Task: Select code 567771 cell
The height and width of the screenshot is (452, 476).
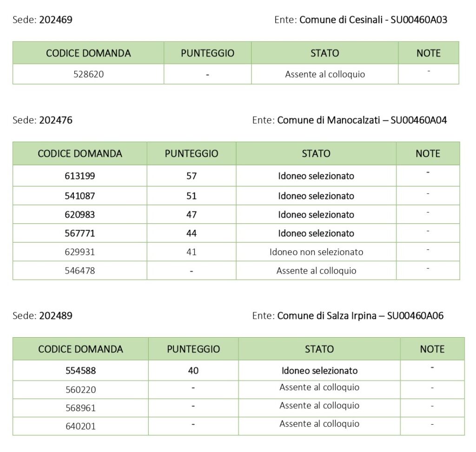Action: 79,233
